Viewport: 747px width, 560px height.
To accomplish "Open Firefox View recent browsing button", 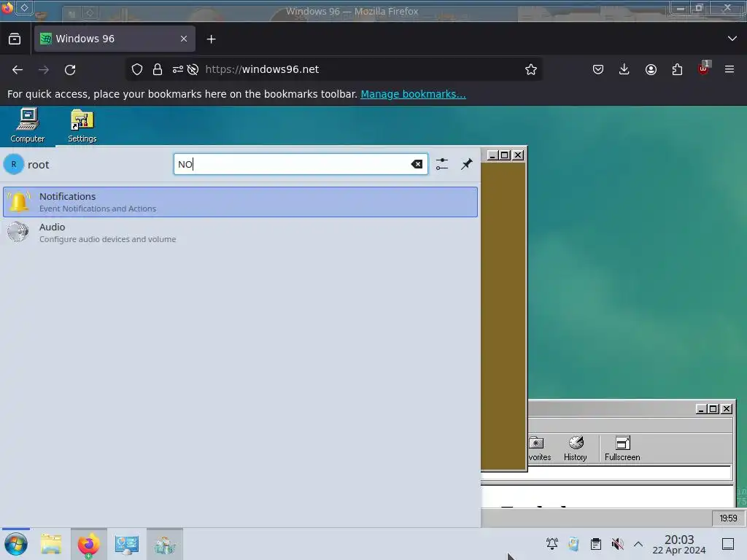I will coord(15,39).
